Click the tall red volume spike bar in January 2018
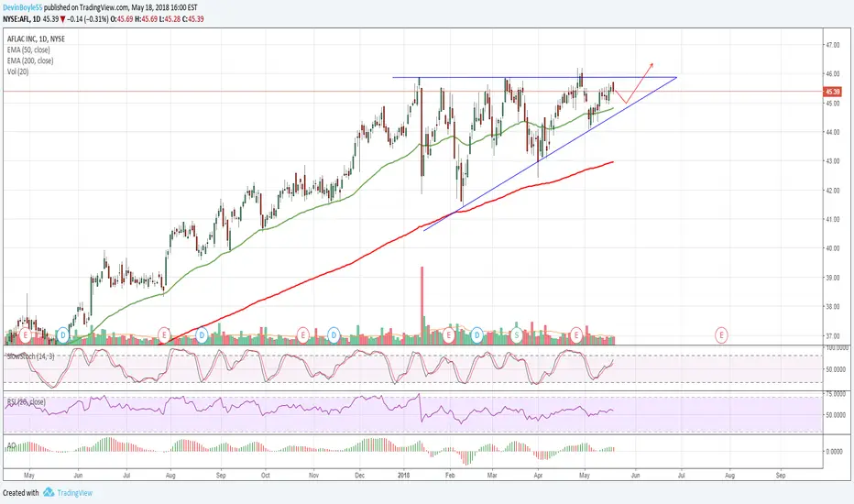This screenshot has height=504, width=854. tap(422, 305)
